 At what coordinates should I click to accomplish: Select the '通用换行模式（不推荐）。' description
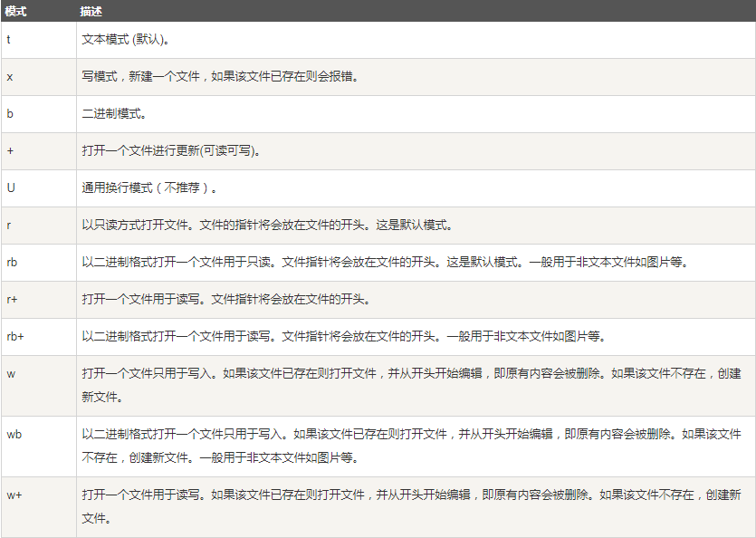point(149,187)
